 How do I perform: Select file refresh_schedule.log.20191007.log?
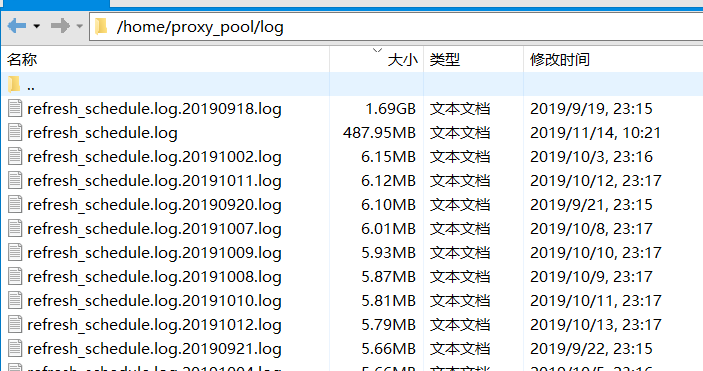pos(154,229)
